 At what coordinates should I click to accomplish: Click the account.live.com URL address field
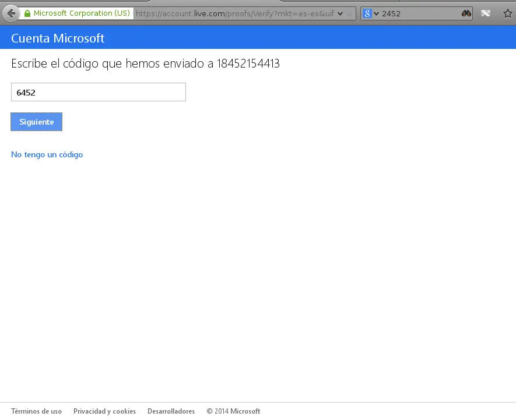235,13
